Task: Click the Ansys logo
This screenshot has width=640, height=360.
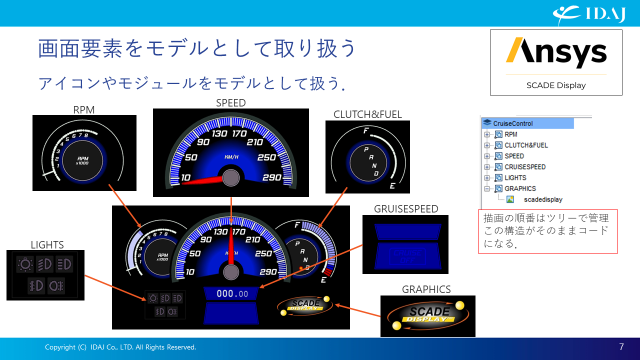Action: [556, 52]
